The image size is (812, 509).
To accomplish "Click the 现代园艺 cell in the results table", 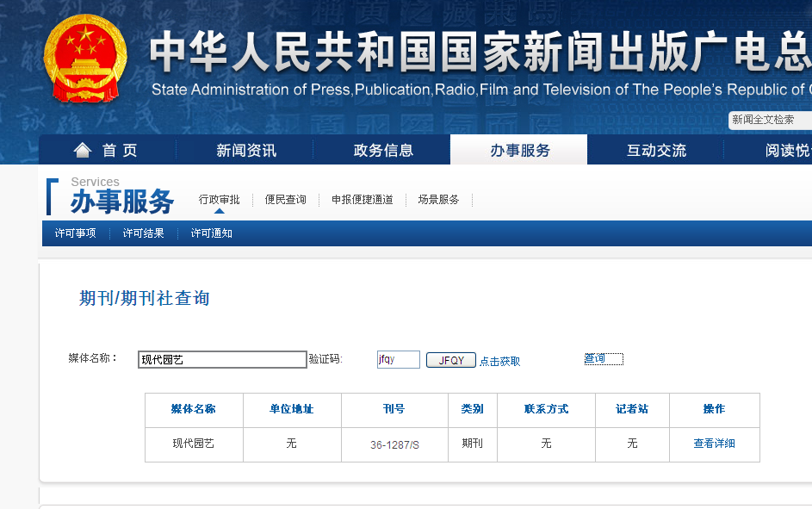I will [194, 444].
